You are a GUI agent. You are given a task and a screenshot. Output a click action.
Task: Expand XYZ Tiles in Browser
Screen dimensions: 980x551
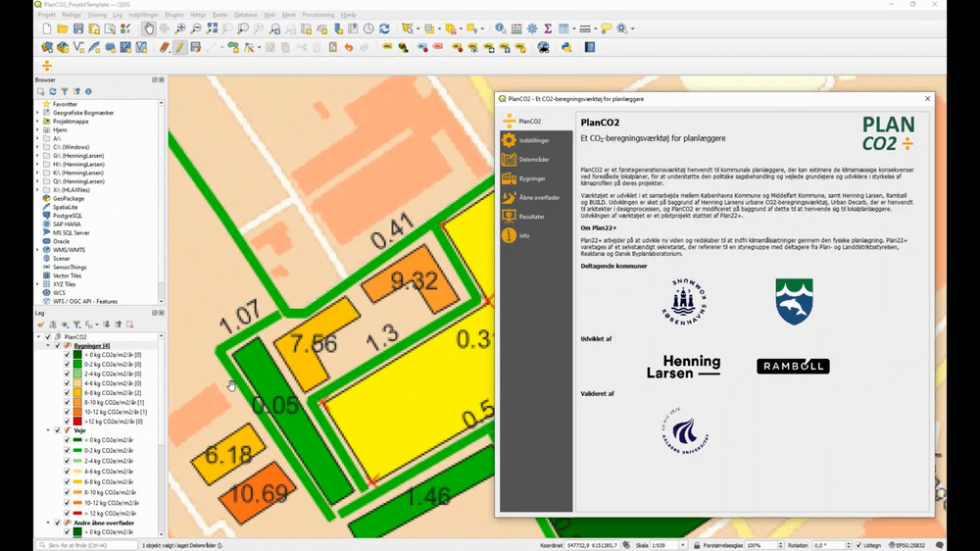[38, 284]
